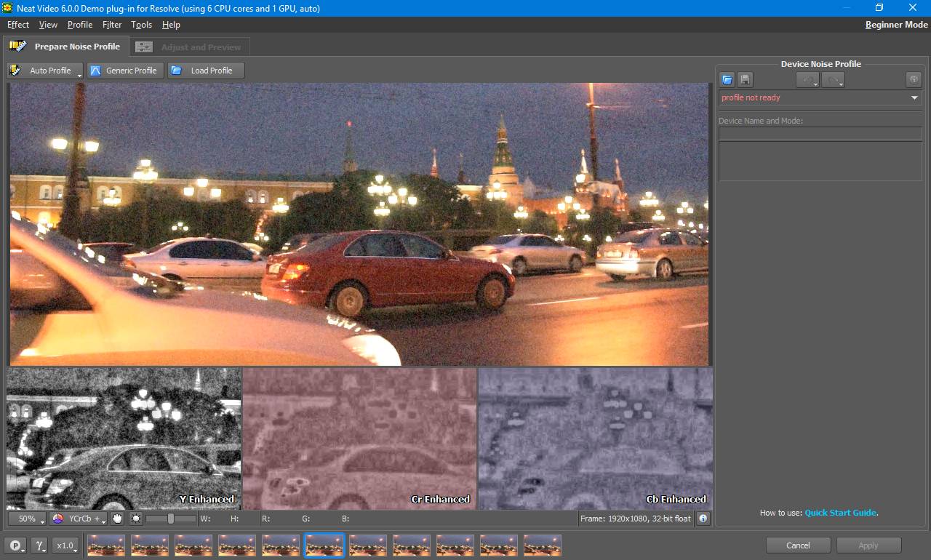
Task: Open the x1.0 speed dropdown
Action: (66, 545)
